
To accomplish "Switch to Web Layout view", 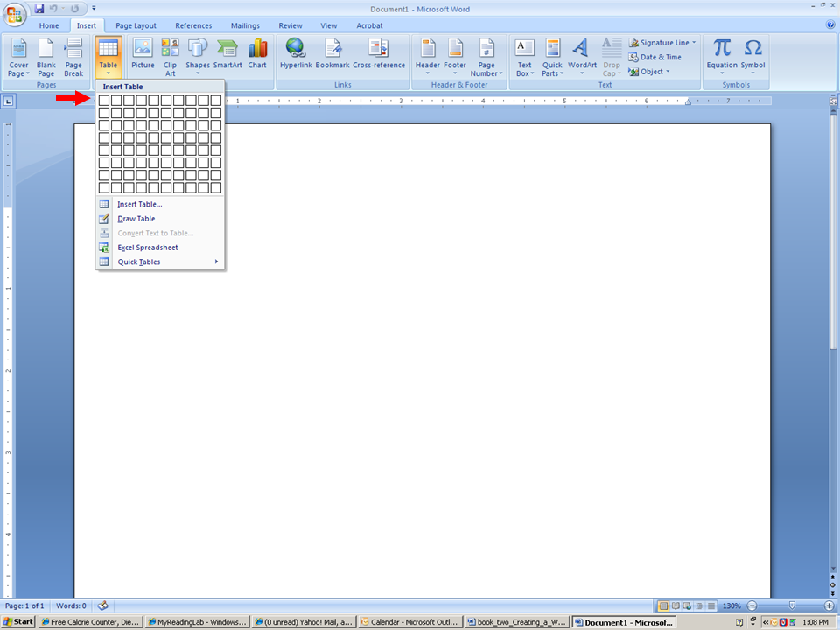I will click(687, 605).
